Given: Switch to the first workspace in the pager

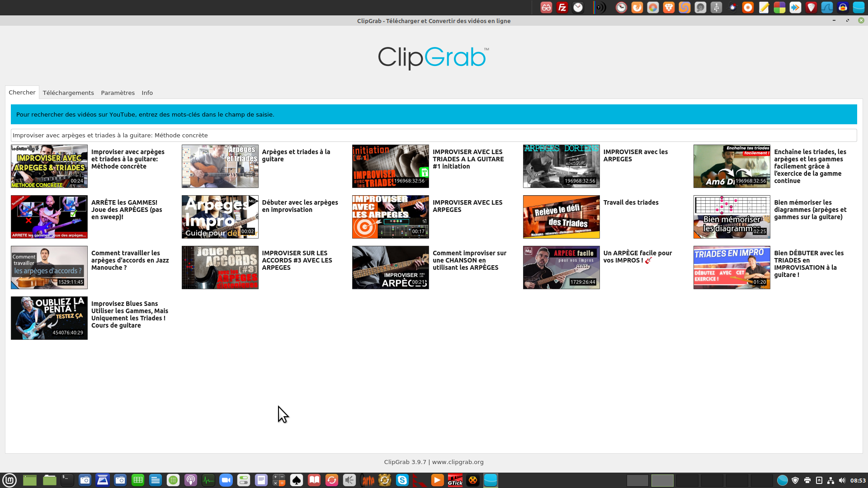Looking at the screenshot, I should coord(637,480).
